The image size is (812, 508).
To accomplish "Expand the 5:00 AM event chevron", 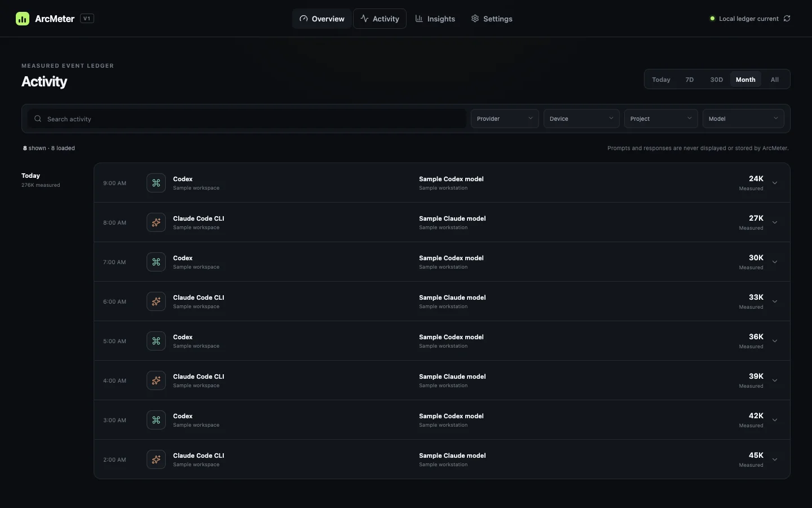I will tap(775, 341).
